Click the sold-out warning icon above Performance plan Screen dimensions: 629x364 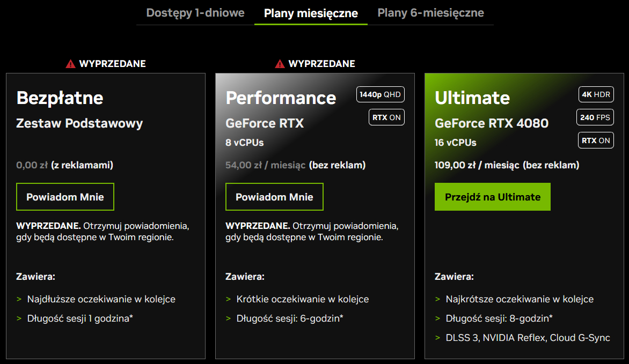(280, 64)
